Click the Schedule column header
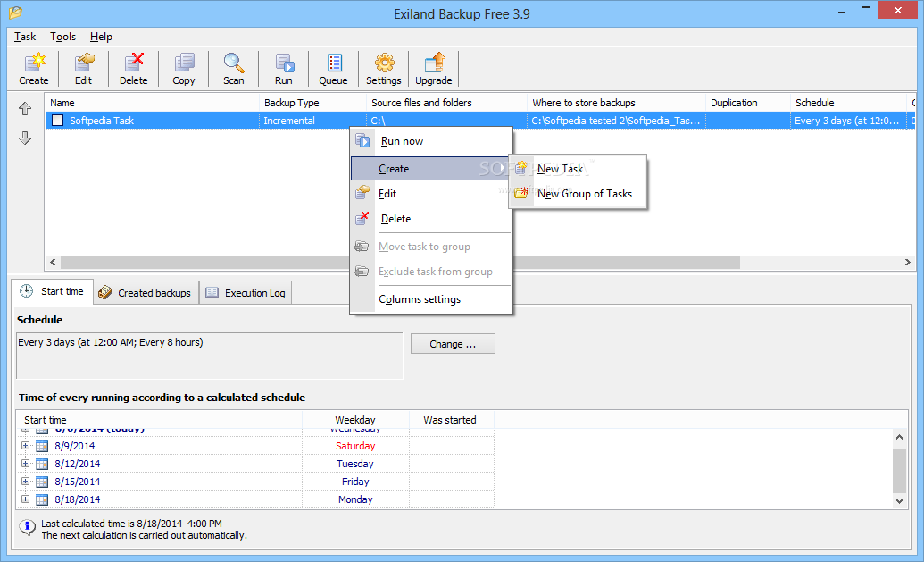Screen dimensions: 924x562 click(x=849, y=103)
